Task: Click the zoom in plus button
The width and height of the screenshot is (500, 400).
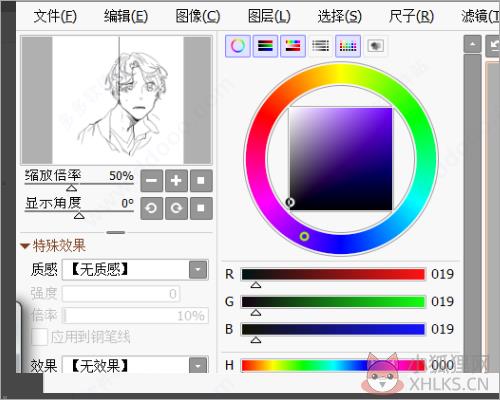Action: (176, 181)
